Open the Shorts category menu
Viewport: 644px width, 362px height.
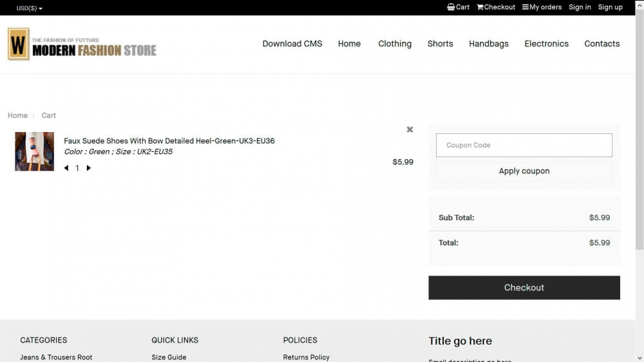440,44
